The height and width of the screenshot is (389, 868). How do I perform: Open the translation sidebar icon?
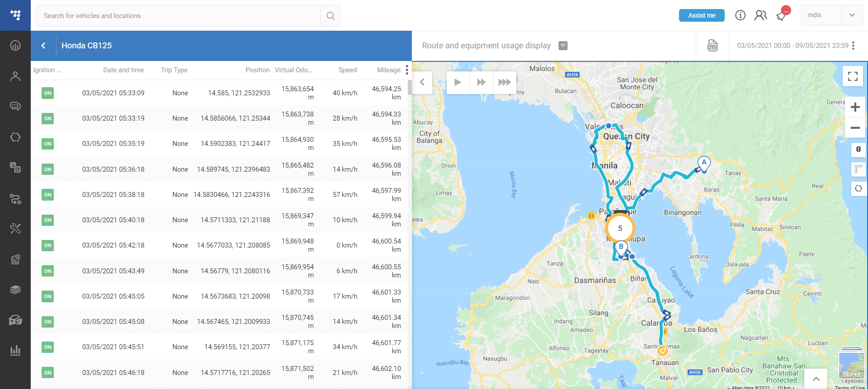[x=15, y=167]
